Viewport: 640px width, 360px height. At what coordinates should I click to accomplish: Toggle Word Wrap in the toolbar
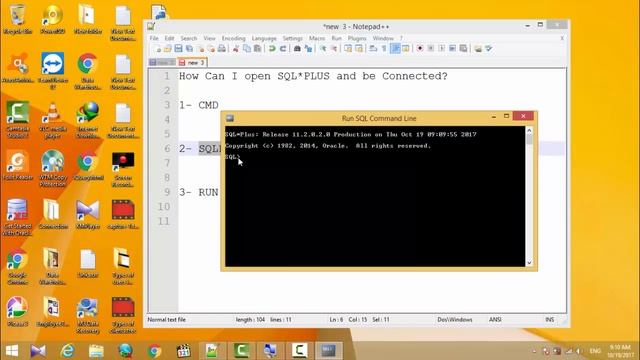[373, 49]
